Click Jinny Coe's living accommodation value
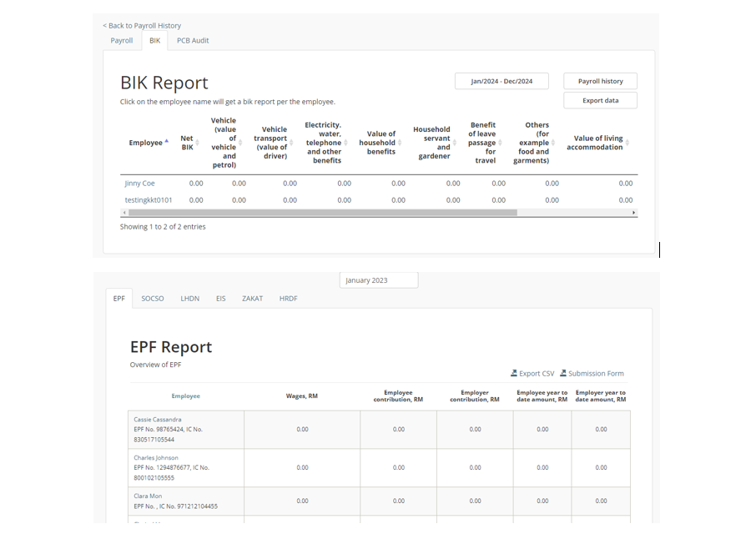756x559 pixels. tap(625, 183)
